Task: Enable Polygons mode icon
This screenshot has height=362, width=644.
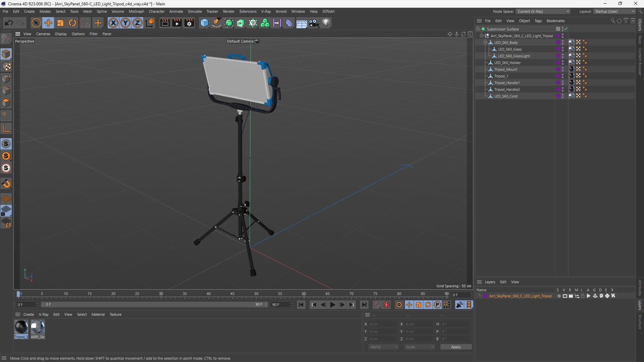Action: (x=6, y=103)
